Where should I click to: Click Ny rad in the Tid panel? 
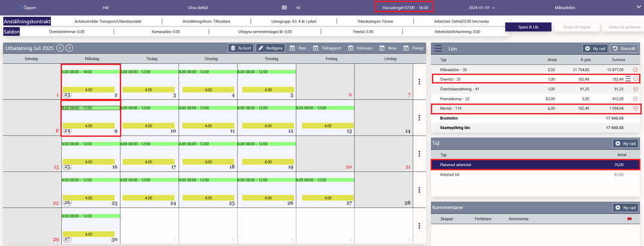(626, 143)
